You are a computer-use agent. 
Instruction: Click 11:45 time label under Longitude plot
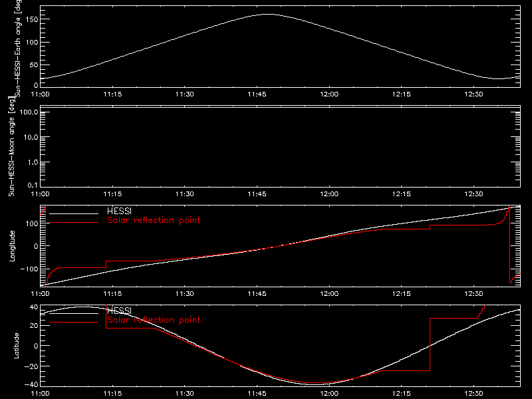tap(257, 294)
